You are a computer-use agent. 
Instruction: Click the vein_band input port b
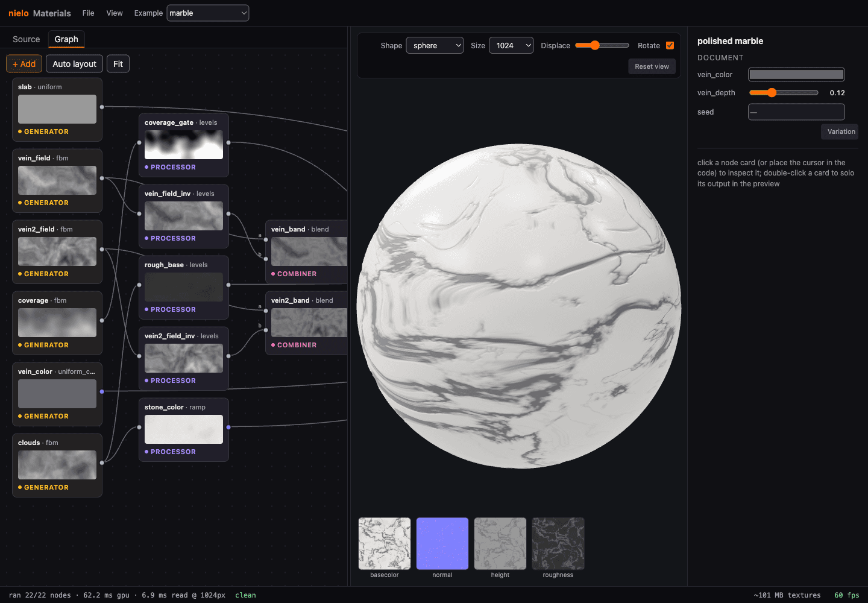[266, 259]
